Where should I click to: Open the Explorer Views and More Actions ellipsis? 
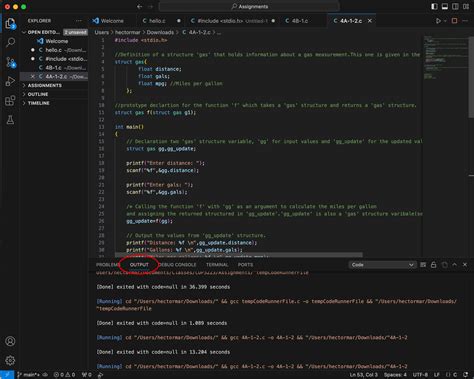(x=79, y=21)
